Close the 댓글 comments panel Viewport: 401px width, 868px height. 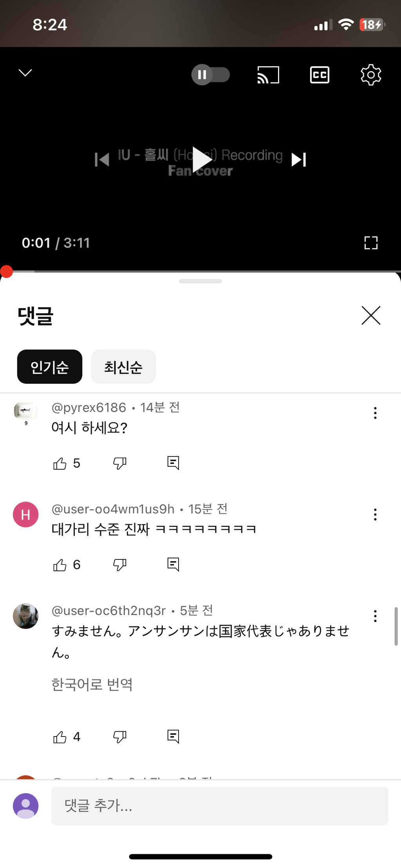(370, 316)
